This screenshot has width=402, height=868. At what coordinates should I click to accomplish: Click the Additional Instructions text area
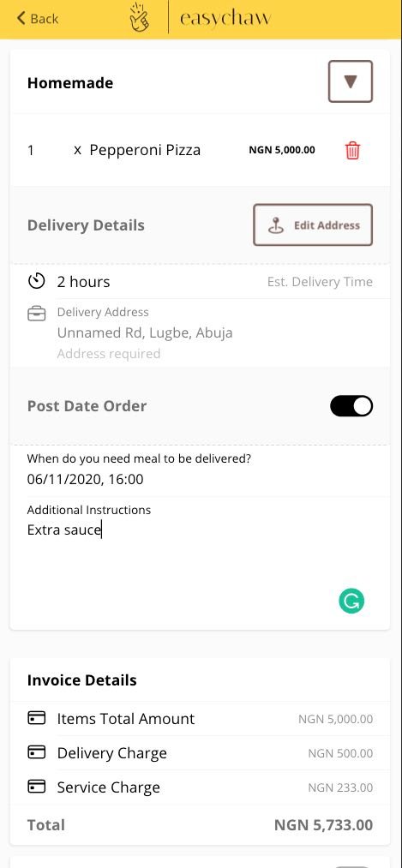(x=200, y=560)
